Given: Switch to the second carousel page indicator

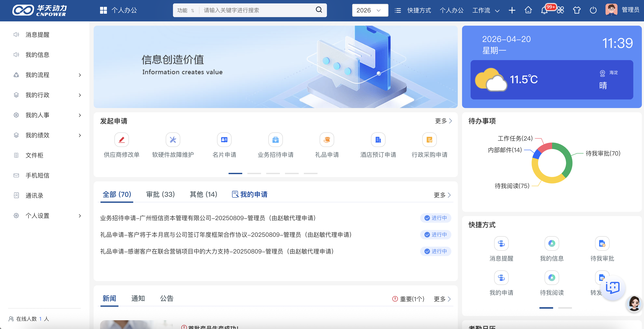Looking at the screenshot, I should tap(254, 173).
